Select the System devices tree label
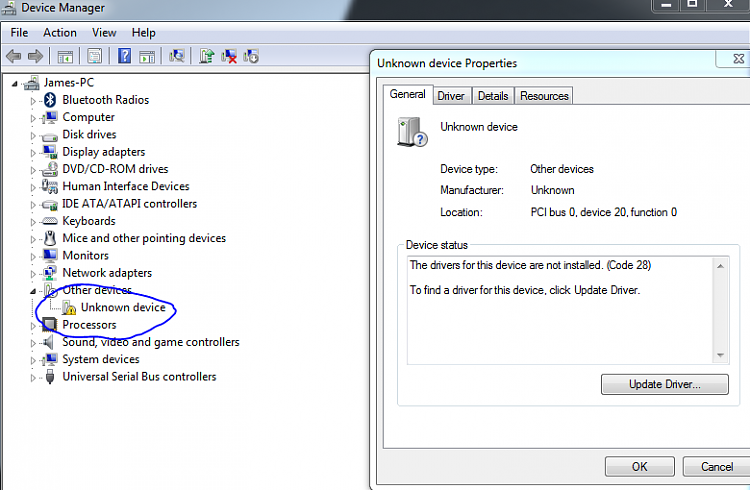750x490 pixels. click(x=101, y=359)
